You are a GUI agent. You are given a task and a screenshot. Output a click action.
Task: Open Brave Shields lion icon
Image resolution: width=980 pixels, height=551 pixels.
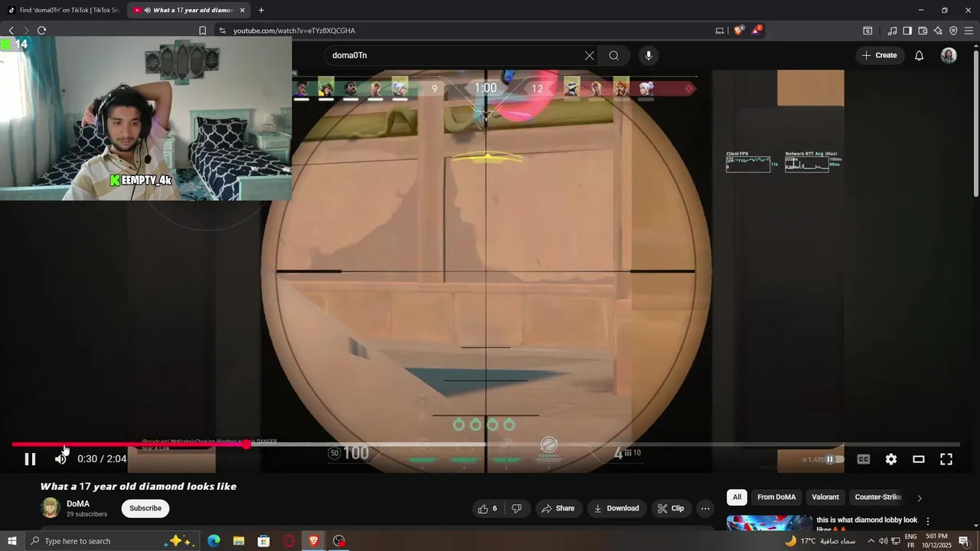738,31
